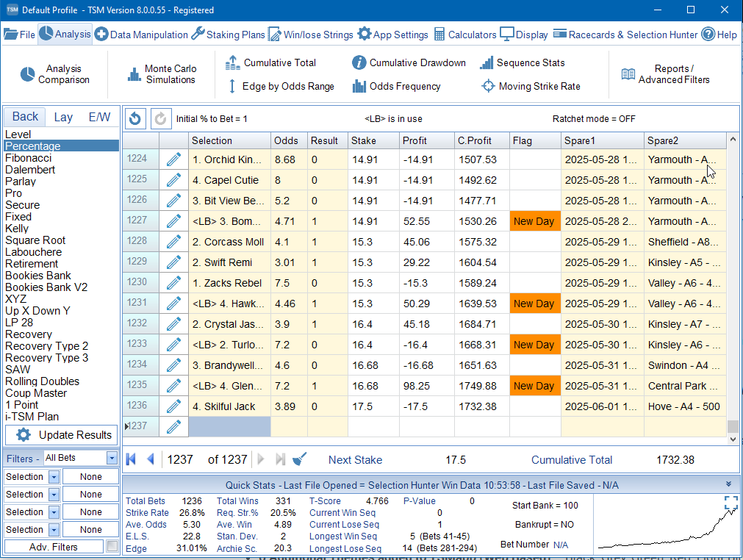Open App Settings tab

(x=393, y=35)
